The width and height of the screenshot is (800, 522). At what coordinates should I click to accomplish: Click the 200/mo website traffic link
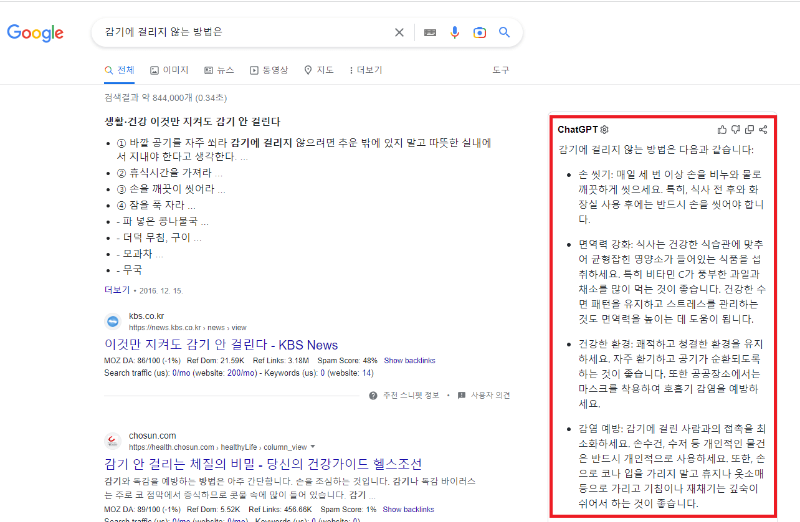tap(241, 373)
